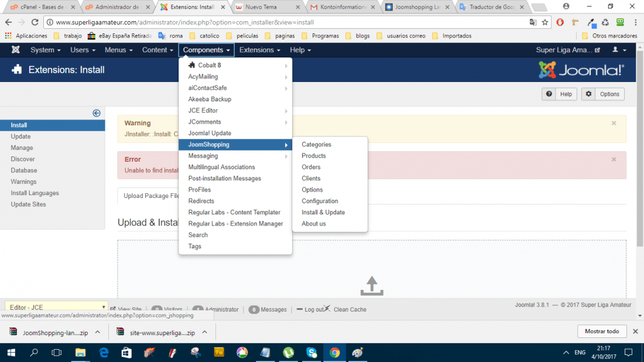Viewport: 644px width, 362px height.
Task: Click the browser address bar URL
Action: coord(185,22)
